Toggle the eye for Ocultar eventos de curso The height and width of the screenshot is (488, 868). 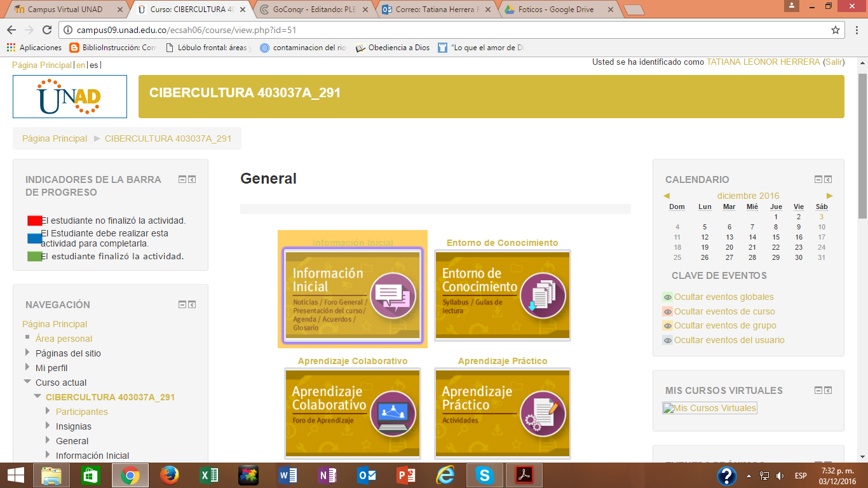point(667,312)
